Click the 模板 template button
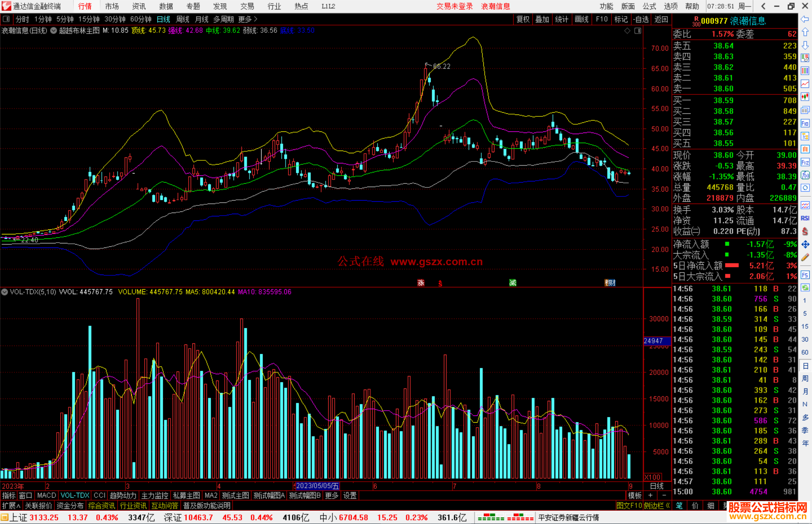 pos(635,495)
